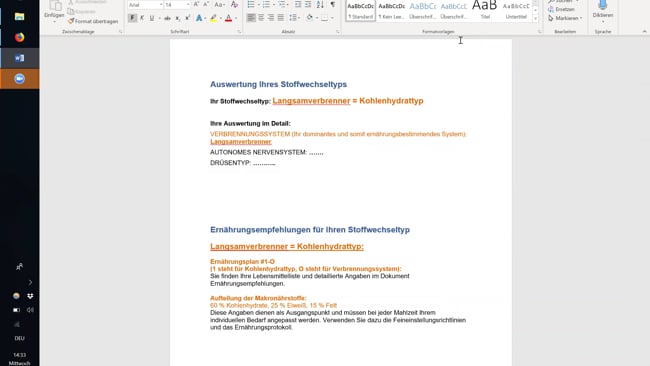
Task: Apply text effects (blue A)
Action: [199, 18]
